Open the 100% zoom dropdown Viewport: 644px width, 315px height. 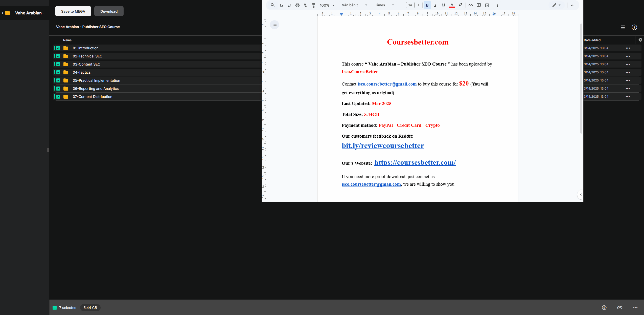(x=327, y=5)
